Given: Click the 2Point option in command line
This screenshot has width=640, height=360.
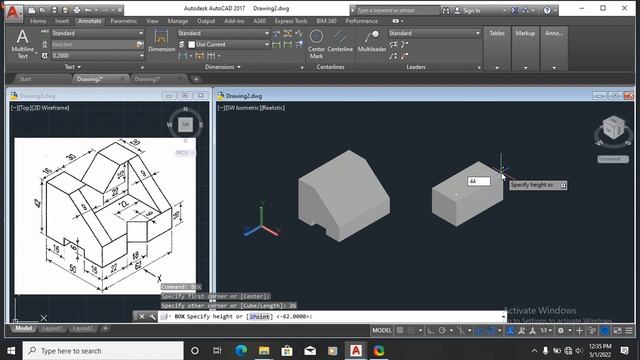Looking at the screenshot, I should [259, 316].
